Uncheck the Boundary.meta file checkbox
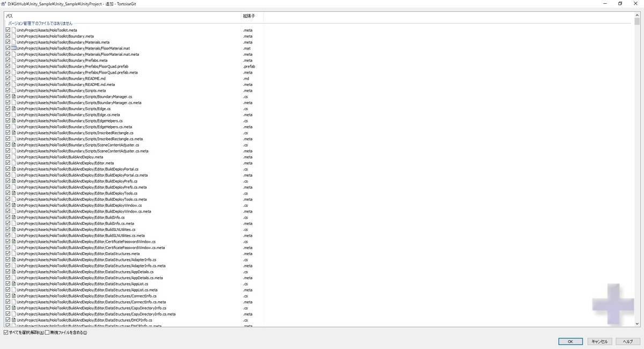The height and width of the screenshot is (349, 644). (x=8, y=36)
